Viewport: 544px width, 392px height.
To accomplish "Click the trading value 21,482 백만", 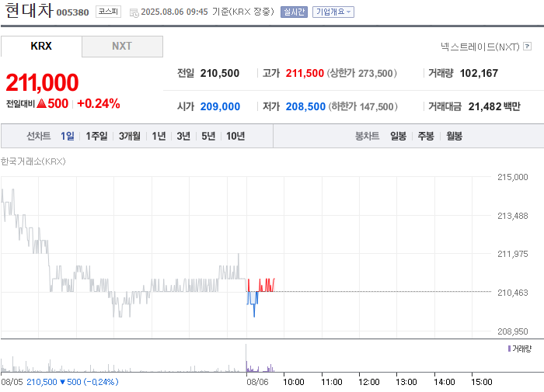I will [x=494, y=106].
